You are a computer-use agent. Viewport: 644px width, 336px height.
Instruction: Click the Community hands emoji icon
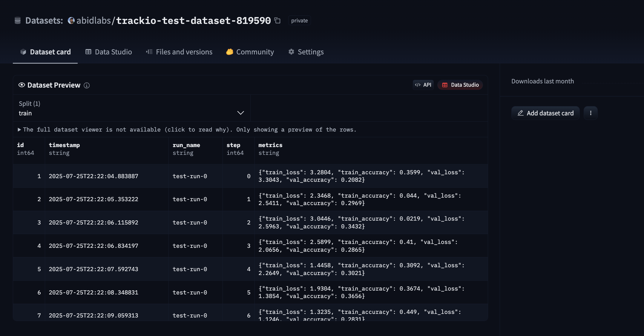click(229, 52)
